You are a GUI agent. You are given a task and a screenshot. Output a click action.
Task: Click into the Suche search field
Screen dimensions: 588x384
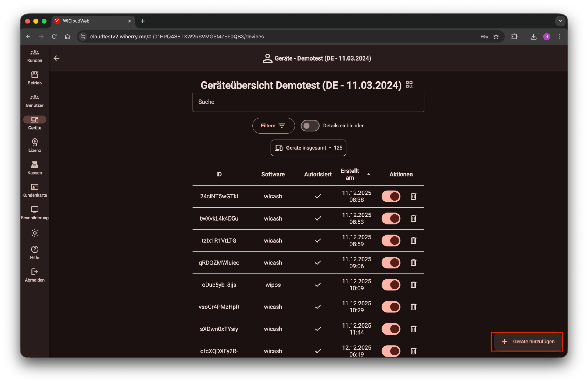[308, 102]
